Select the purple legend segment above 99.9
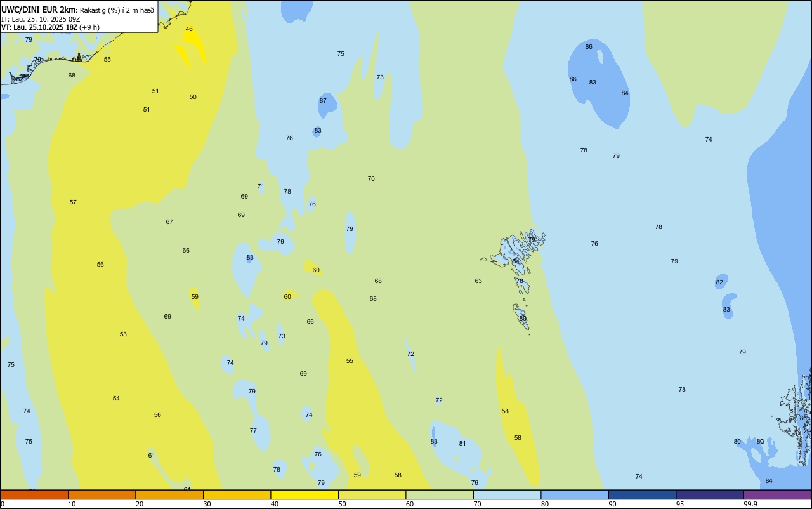The height and width of the screenshot is (509, 812). click(777, 494)
